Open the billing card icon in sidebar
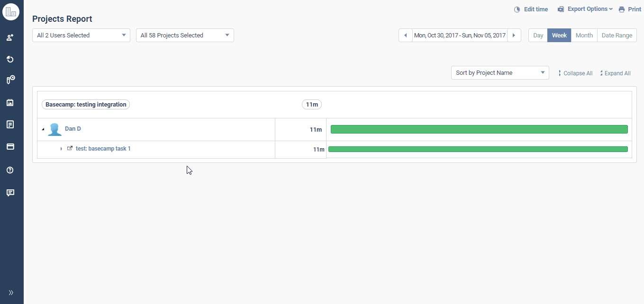This screenshot has width=644, height=304. [10, 147]
